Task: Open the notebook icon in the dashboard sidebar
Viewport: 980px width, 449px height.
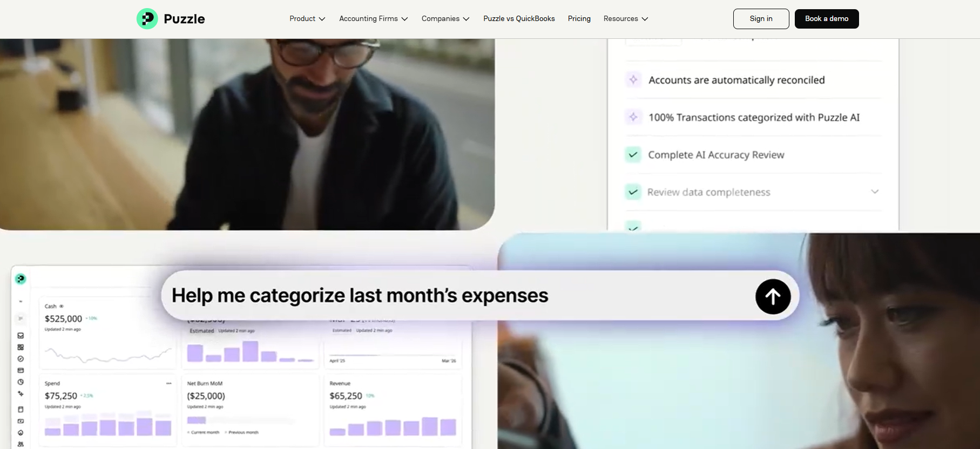Action: pos(21,410)
